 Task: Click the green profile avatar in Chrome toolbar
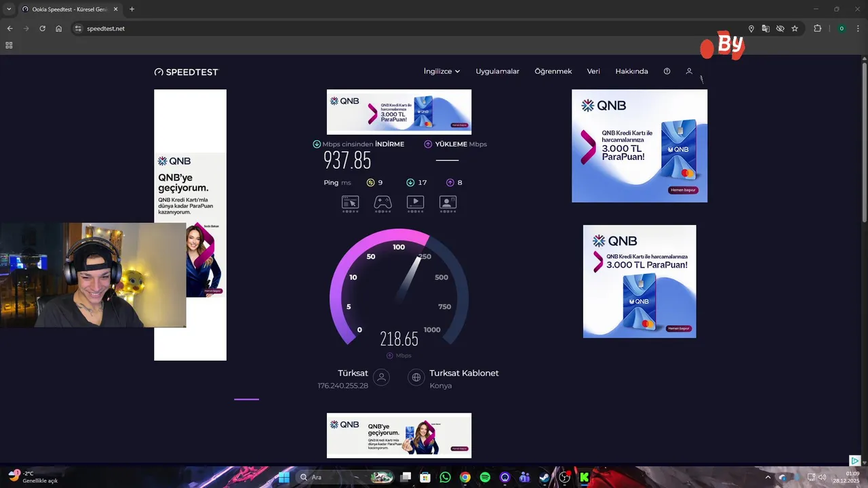(842, 28)
